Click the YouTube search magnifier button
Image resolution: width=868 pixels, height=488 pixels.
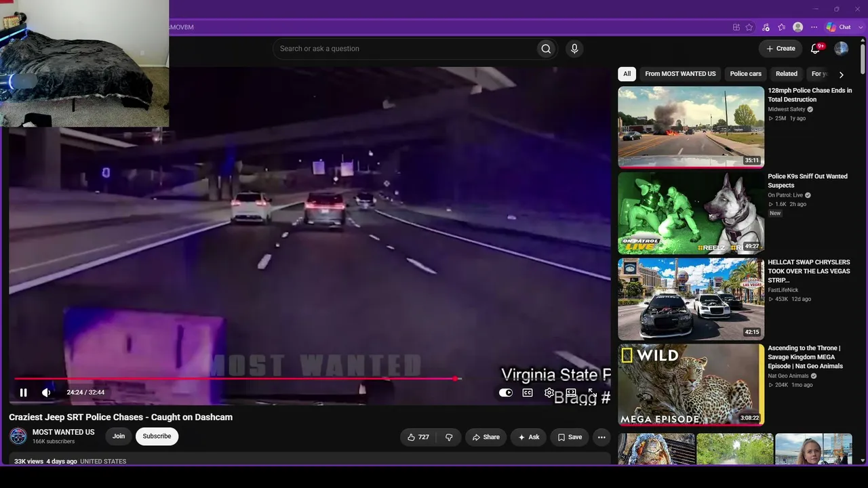pyautogui.click(x=546, y=49)
